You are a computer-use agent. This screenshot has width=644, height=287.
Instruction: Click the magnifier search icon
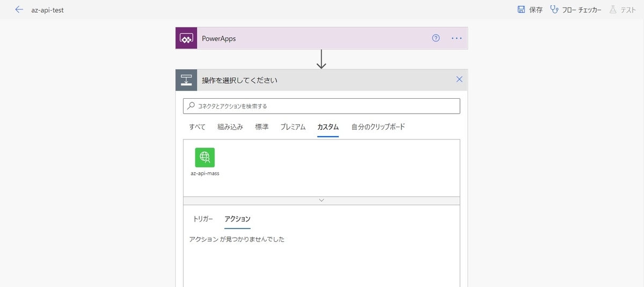coord(191,106)
